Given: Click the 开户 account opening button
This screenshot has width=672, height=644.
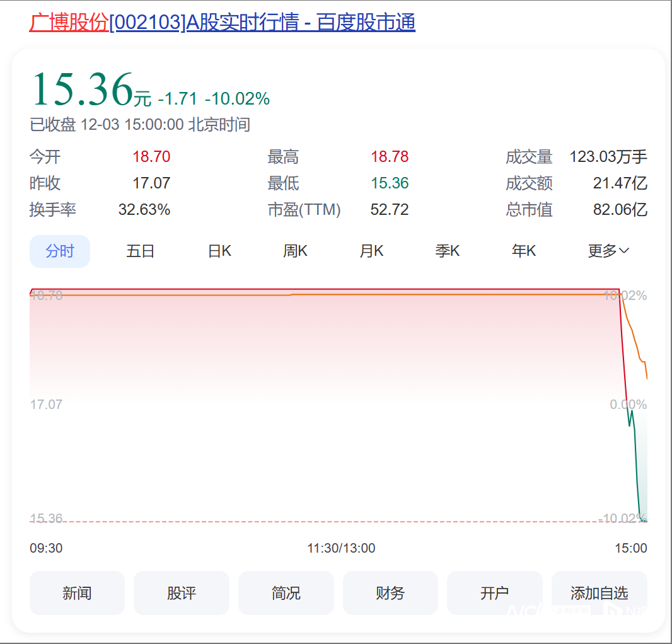Looking at the screenshot, I should (494, 592).
